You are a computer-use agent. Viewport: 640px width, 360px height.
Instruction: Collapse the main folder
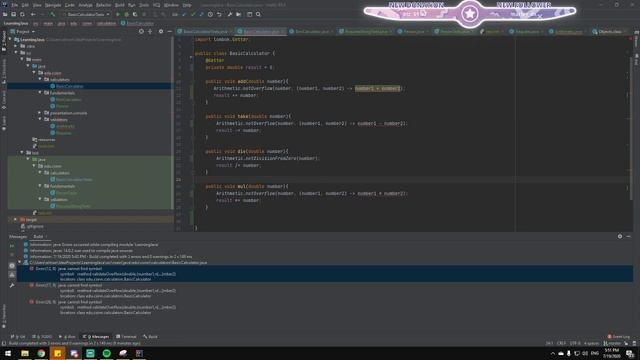[x=22, y=59]
